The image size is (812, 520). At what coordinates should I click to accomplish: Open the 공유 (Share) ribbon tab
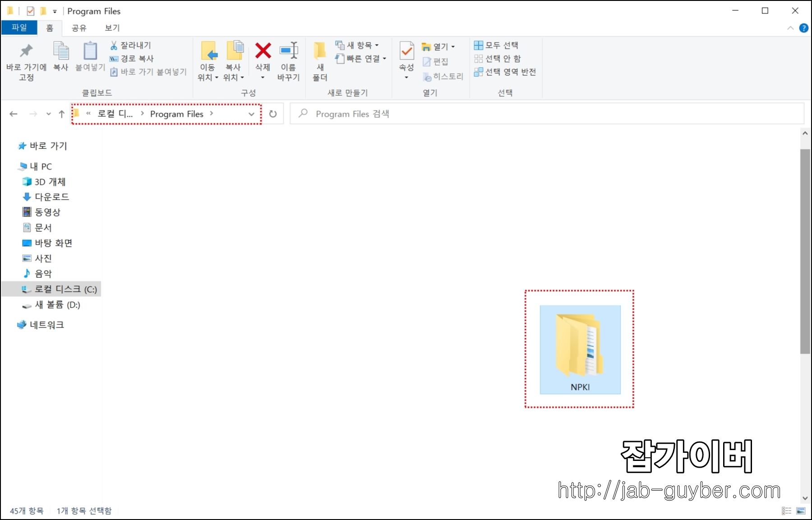coord(78,28)
